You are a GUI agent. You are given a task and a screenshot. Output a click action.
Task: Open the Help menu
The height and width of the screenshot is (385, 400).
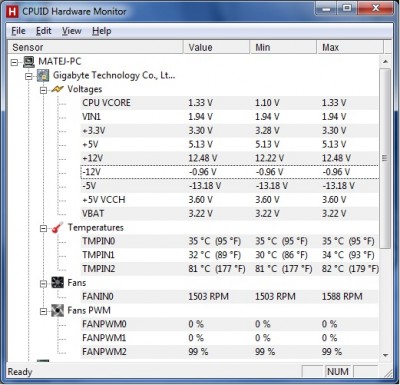coord(102,31)
